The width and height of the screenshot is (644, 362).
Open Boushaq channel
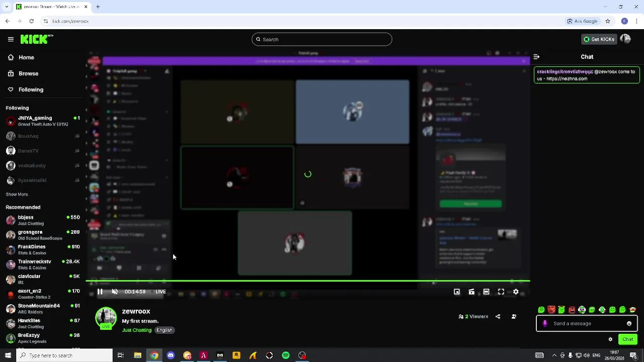click(x=43, y=136)
